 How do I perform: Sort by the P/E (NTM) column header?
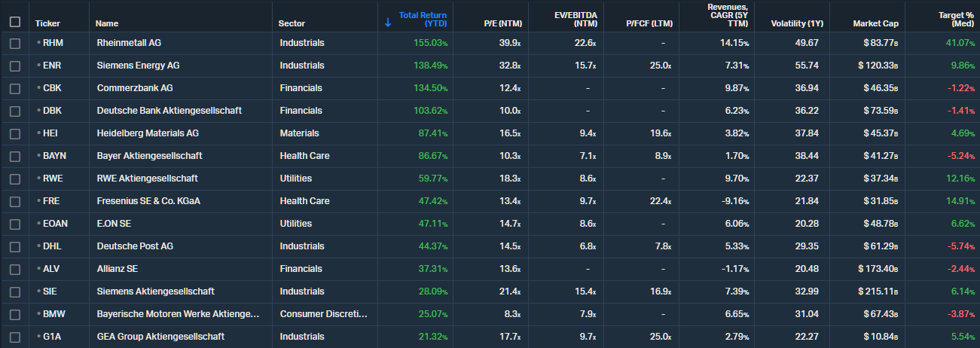(502, 23)
